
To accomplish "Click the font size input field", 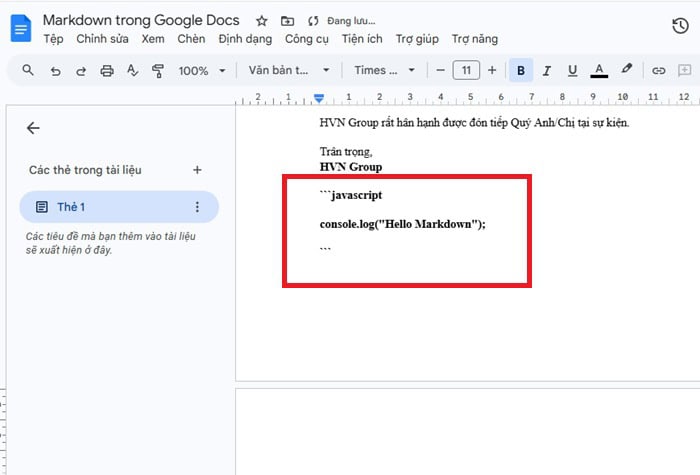I will 465,71.
